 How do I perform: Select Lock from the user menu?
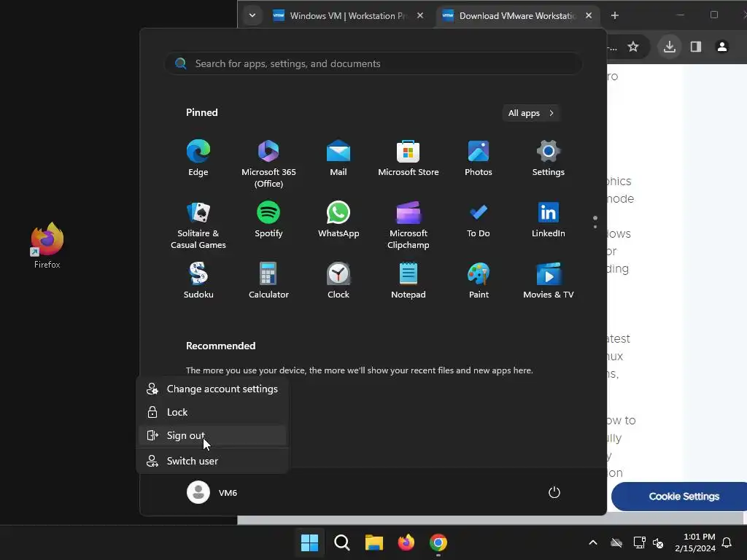pos(212,413)
